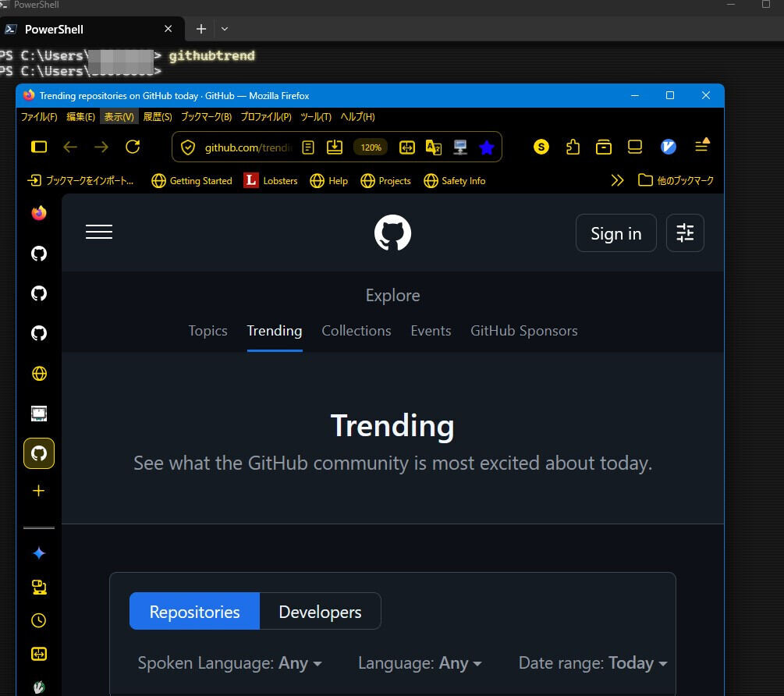Click the Sign in button
This screenshot has height=696, width=784.
[616, 233]
